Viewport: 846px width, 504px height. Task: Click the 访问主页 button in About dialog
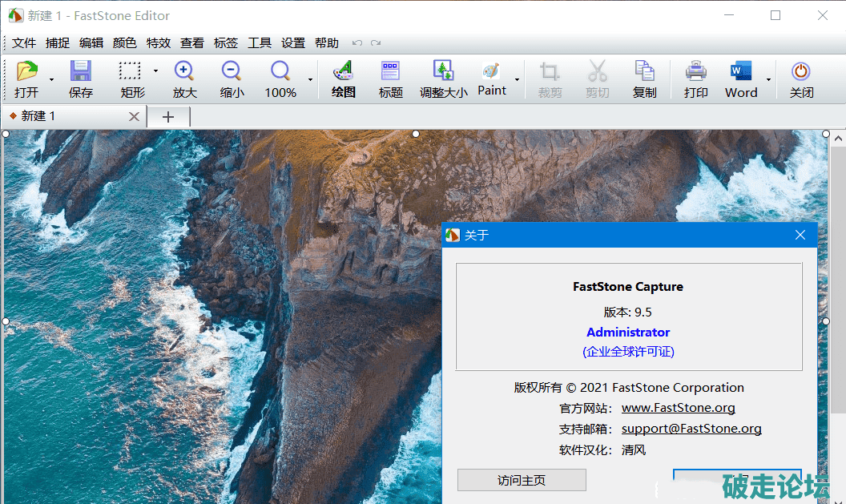pyautogui.click(x=522, y=480)
